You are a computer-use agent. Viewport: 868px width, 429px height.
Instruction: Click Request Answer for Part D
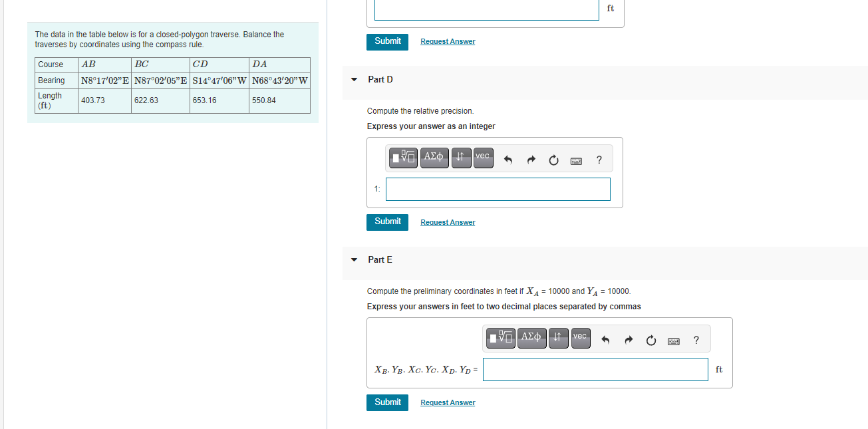coord(447,222)
